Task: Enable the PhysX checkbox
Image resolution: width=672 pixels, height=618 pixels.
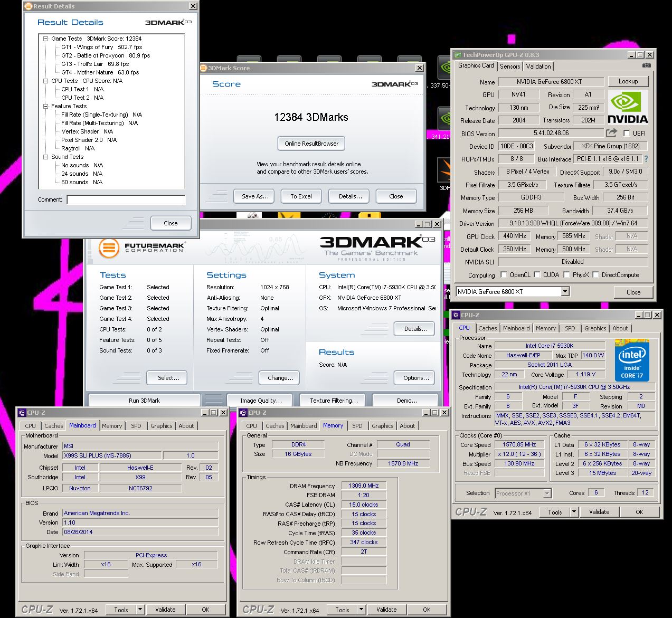Action: coord(567,275)
